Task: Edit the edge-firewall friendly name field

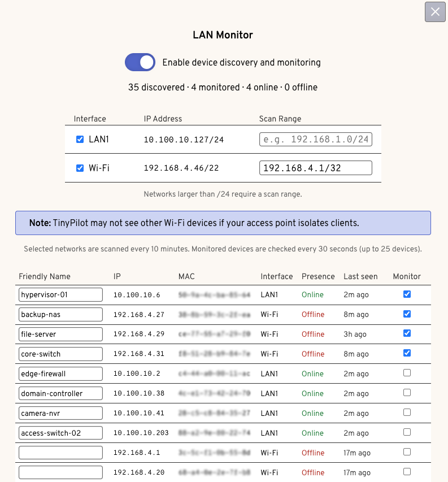Action: pyautogui.click(x=60, y=374)
